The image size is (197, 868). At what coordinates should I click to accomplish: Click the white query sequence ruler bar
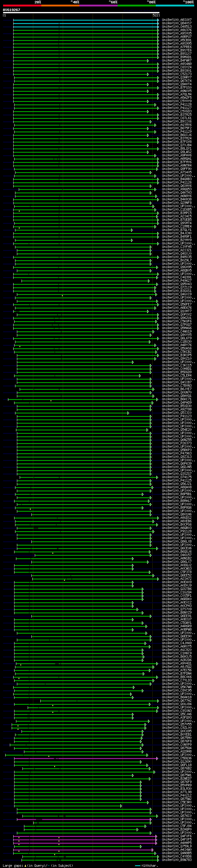(81, 12)
